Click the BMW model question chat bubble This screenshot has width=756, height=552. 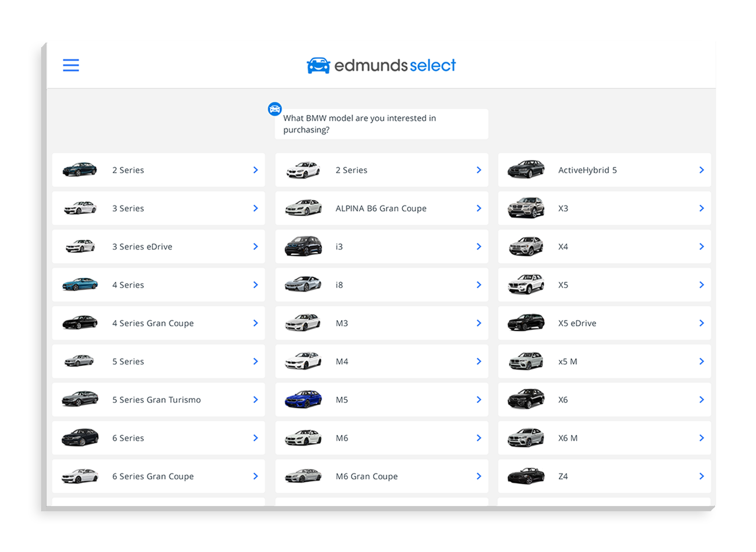(x=381, y=124)
